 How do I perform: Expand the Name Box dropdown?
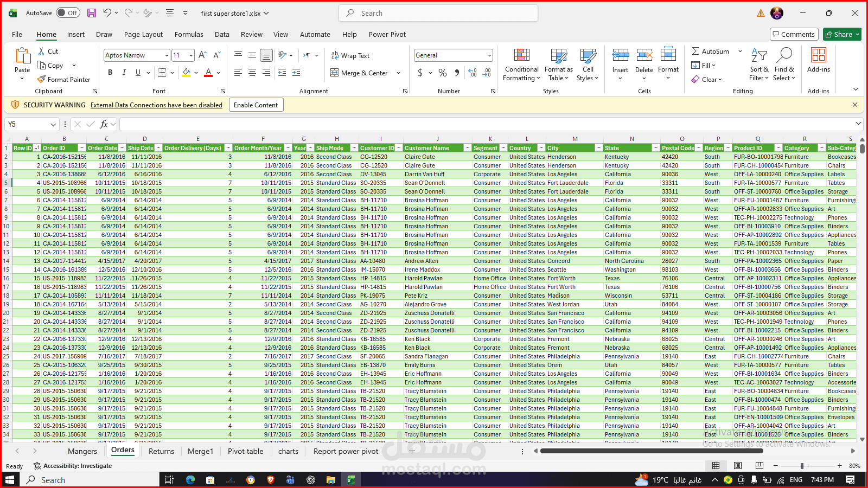coord(53,124)
